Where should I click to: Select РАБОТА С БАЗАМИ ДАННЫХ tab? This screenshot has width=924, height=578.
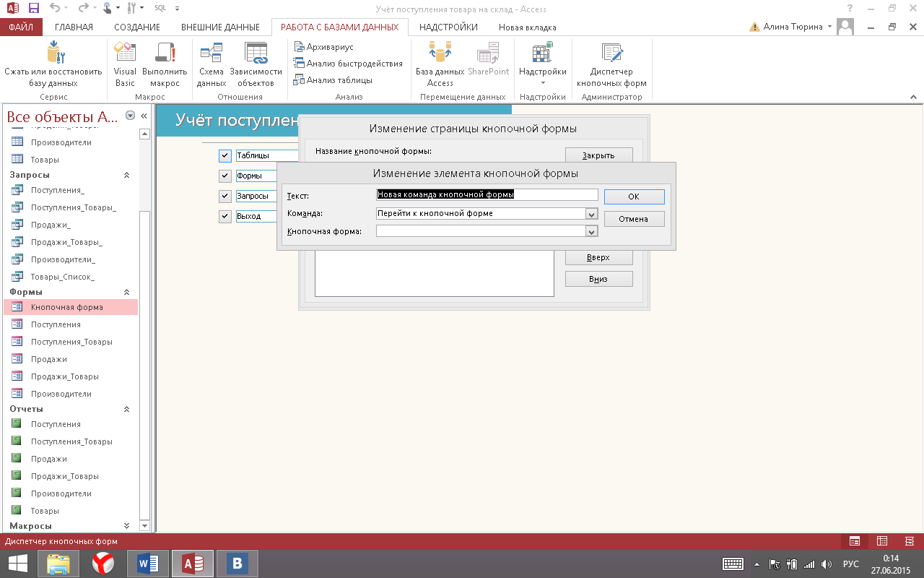tap(339, 27)
